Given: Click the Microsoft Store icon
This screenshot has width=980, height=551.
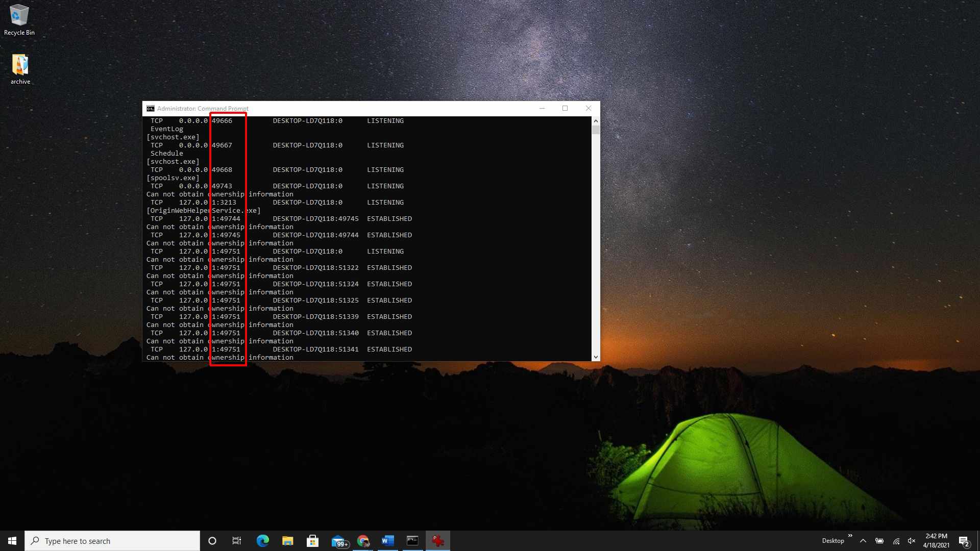Looking at the screenshot, I should coord(312,541).
